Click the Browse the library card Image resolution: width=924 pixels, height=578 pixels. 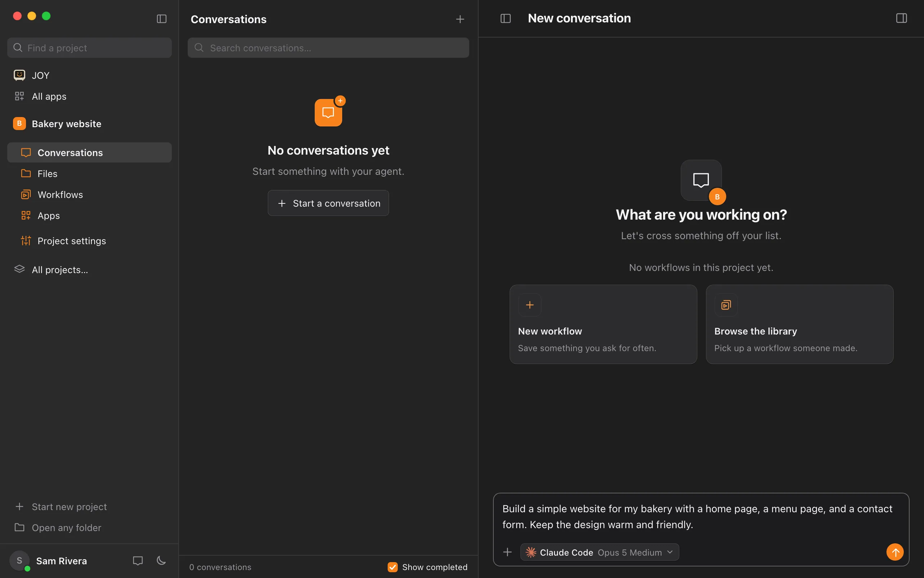(x=799, y=324)
